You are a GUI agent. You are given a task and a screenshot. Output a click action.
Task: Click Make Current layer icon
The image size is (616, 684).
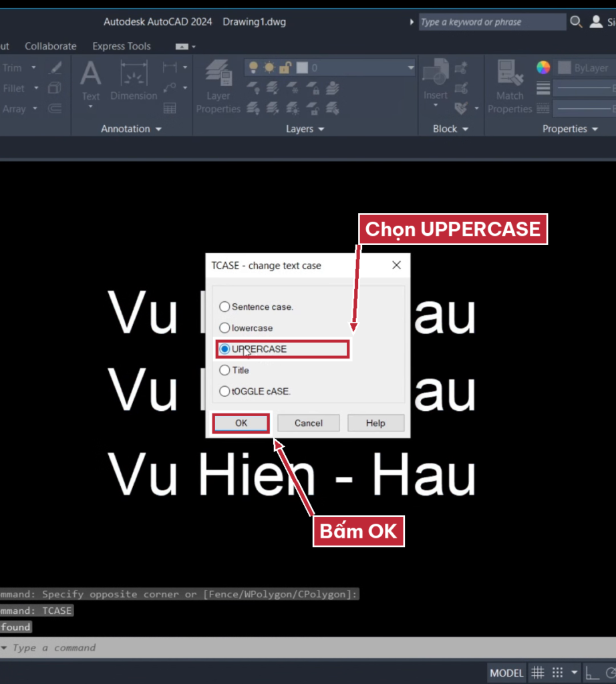(333, 88)
